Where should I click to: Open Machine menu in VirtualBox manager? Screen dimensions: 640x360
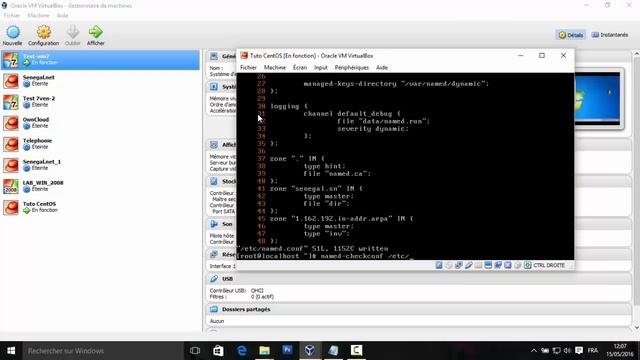pyautogui.click(x=38, y=16)
